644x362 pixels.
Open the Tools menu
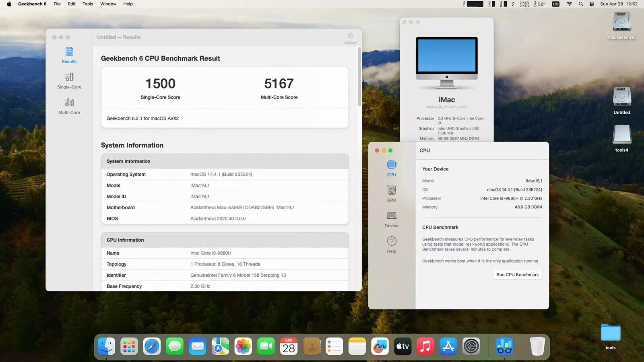88,4
